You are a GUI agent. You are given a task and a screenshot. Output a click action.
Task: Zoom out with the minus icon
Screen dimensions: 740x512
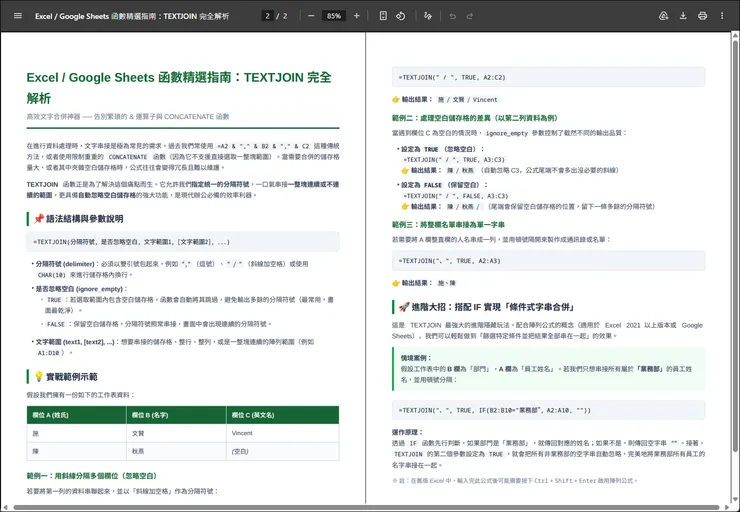click(311, 16)
